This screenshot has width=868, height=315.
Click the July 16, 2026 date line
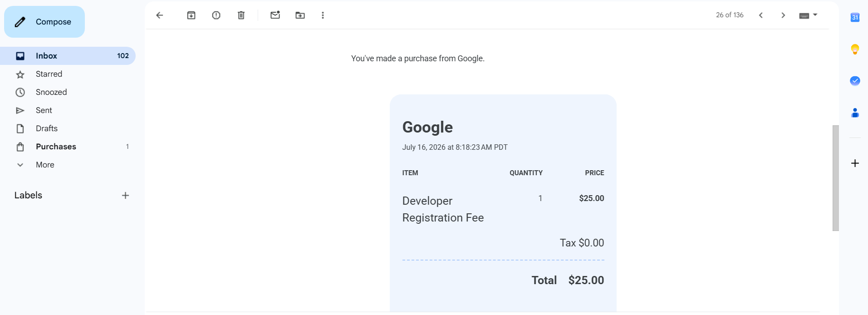click(455, 147)
